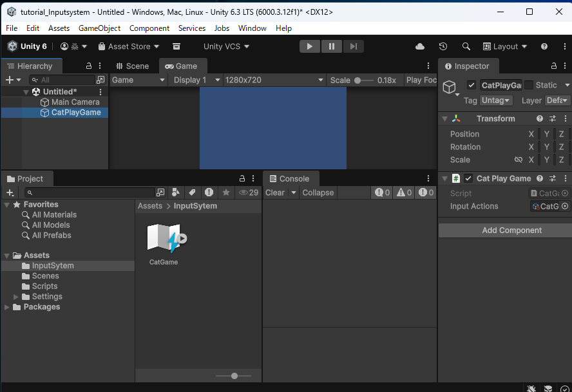
Task: Toggle the CatPlayGame active checkbox
Action: pyautogui.click(x=472, y=85)
